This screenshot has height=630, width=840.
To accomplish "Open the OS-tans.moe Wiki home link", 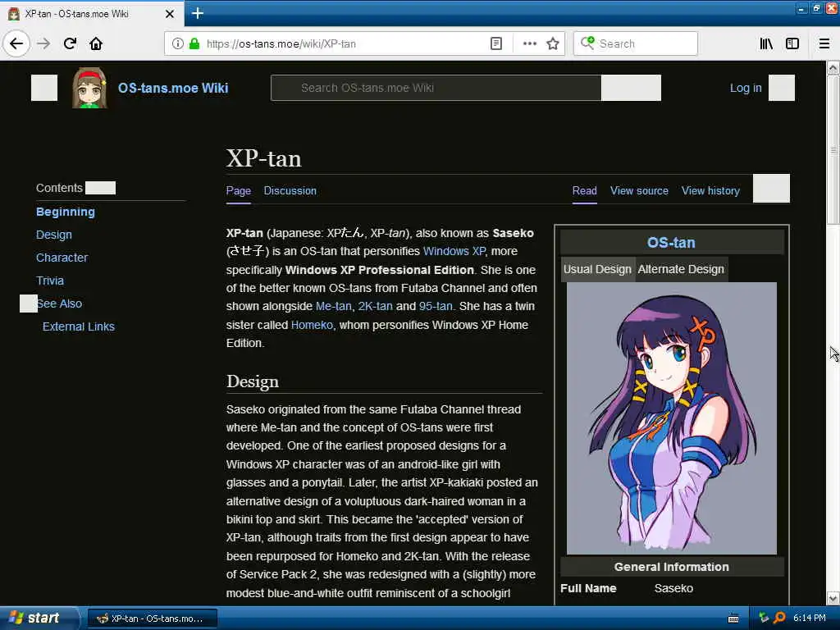I will 173,88.
